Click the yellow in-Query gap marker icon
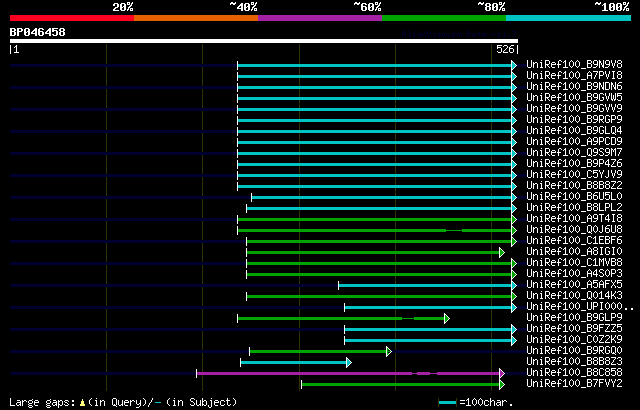 pyautogui.click(x=82, y=403)
